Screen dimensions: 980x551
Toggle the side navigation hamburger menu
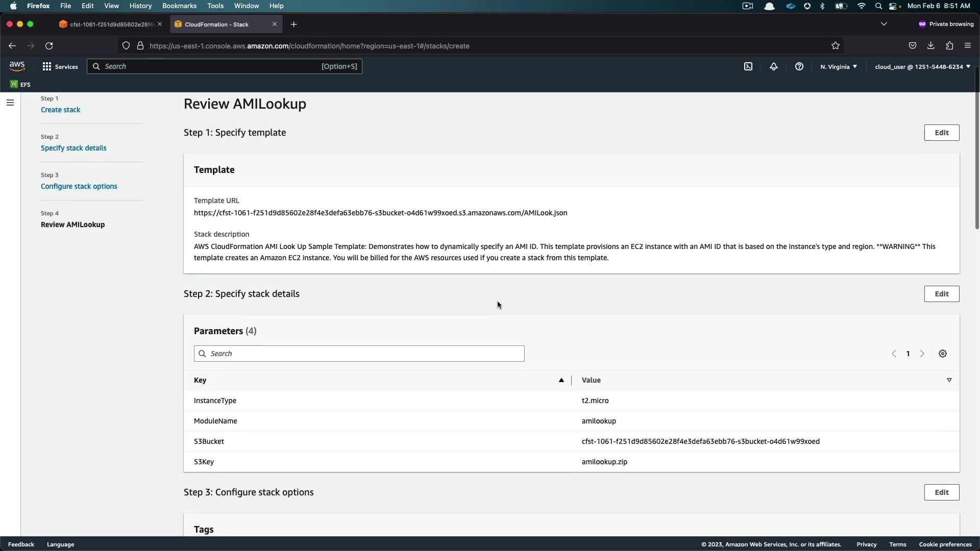coord(10,103)
